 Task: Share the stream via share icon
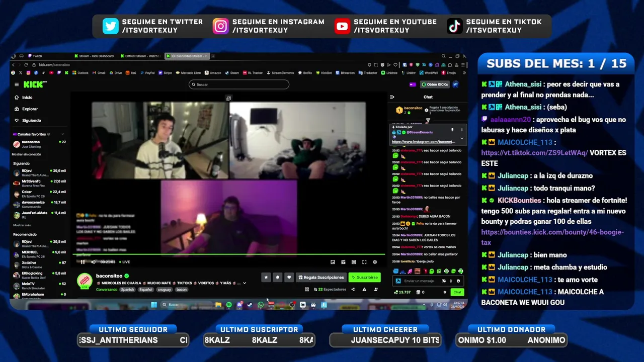(353, 290)
